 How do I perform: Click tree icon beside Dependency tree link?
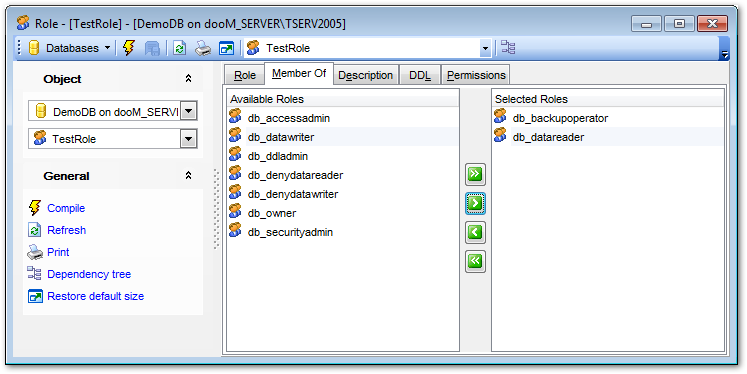(34, 273)
